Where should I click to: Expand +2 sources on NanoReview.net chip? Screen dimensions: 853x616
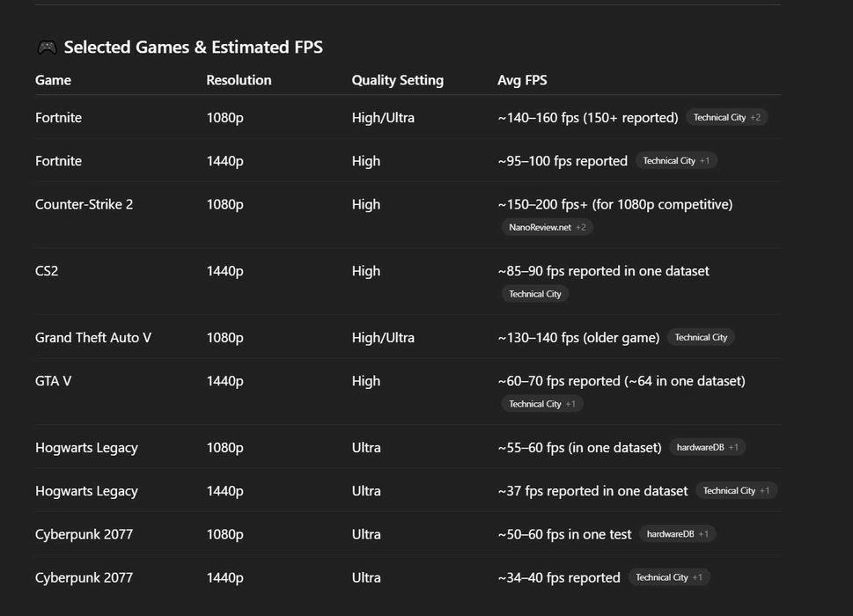coord(581,227)
